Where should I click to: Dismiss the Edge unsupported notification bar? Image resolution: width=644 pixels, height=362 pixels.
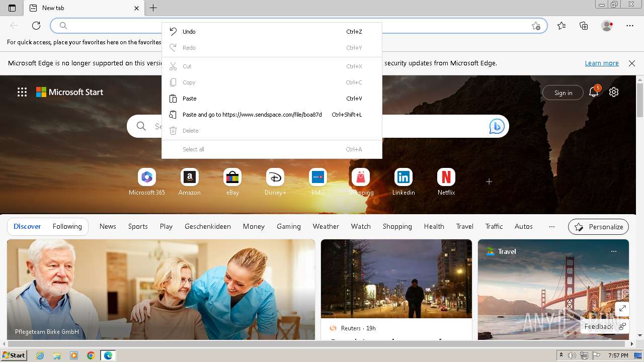[632, 63]
